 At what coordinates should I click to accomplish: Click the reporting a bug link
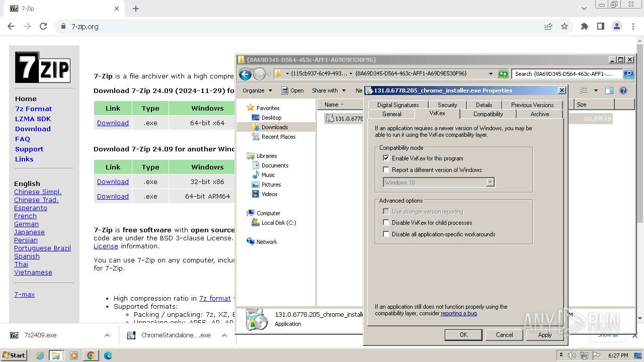pyautogui.click(x=458, y=313)
